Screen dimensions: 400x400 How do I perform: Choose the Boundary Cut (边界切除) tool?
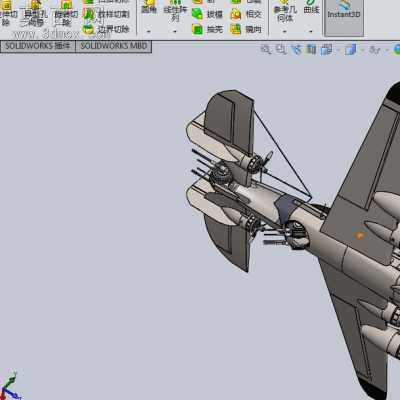click(106, 29)
